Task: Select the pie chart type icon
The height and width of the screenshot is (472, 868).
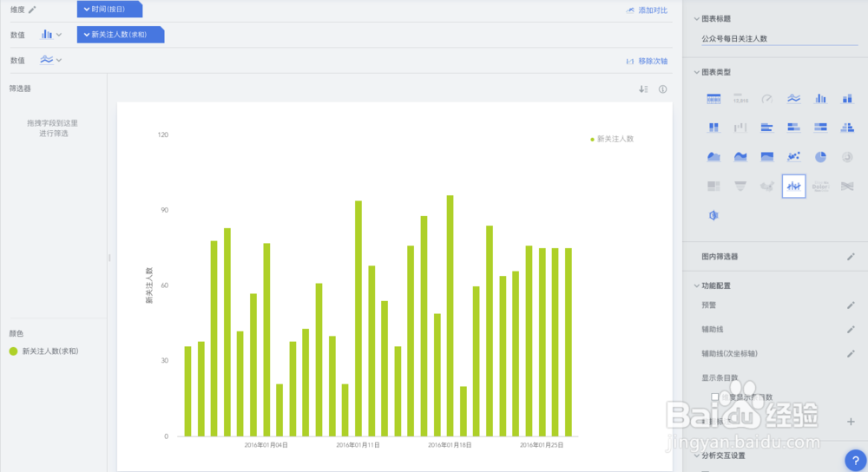Action: tap(820, 157)
